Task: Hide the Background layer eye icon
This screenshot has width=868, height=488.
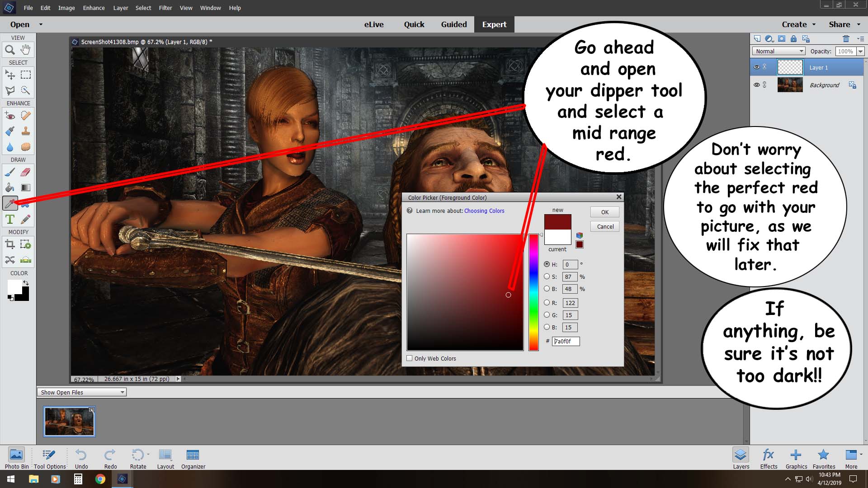Action: coord(756,85)
